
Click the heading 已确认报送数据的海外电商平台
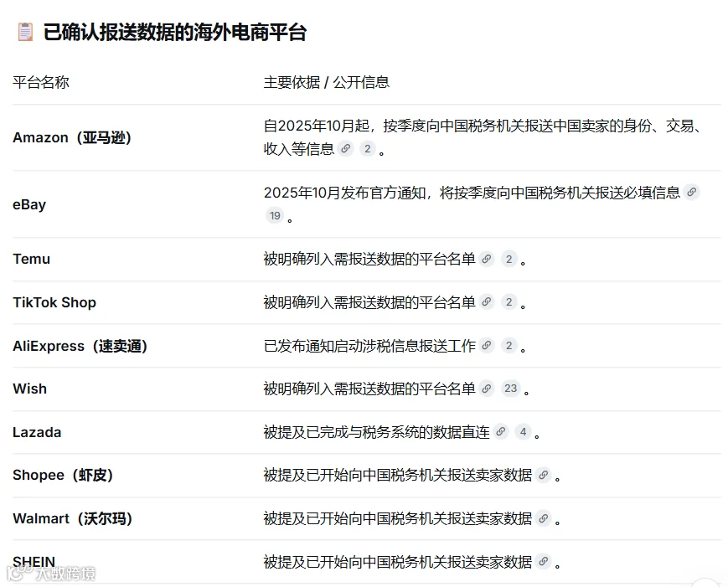[174, 32]
